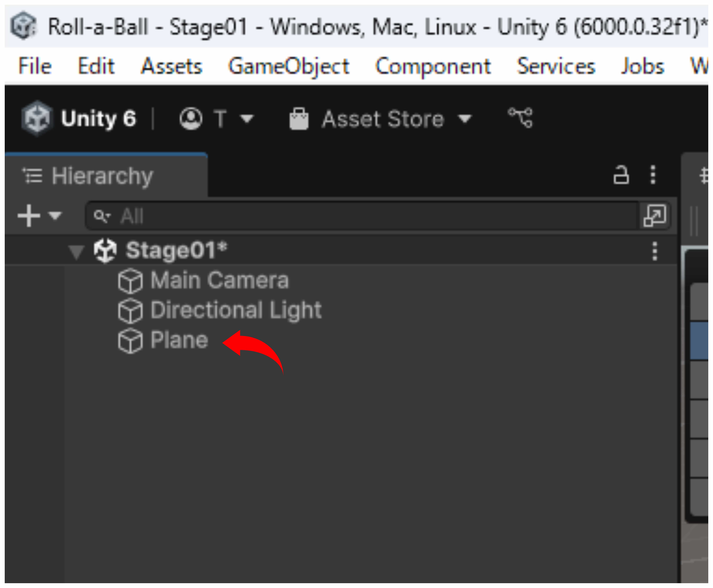Click the Hierarchy search magnifier type icon
This screenshot has height=588, width=713.
pyautogui.click(x=101, y=216)
